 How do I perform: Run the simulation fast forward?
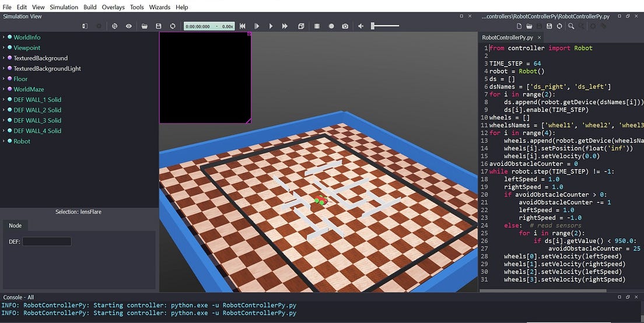tap(285, 26)
